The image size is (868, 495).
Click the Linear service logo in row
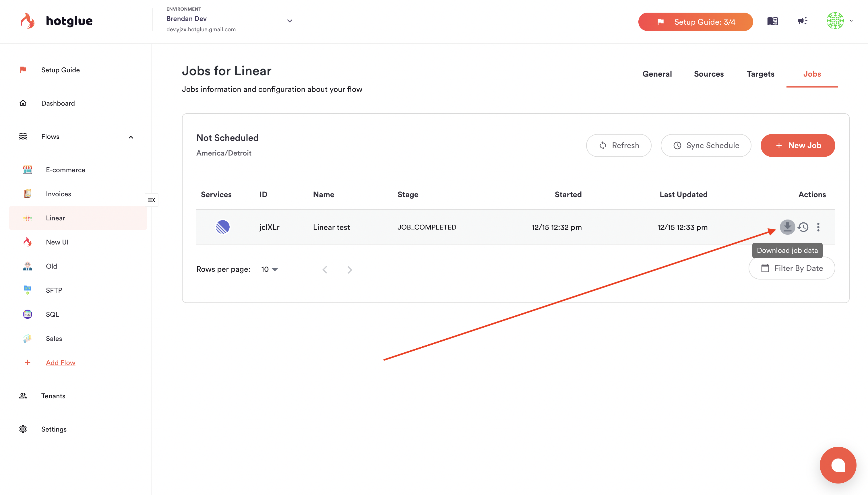tap(223, 227)
